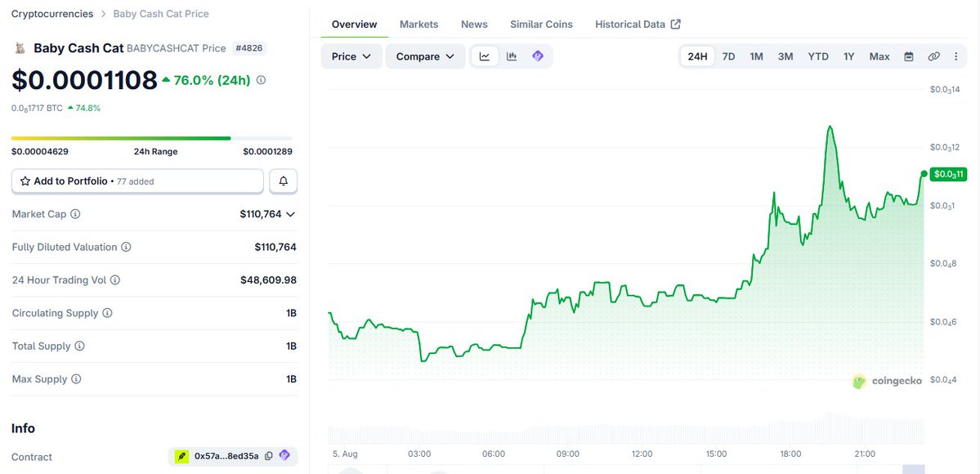Switch to candlestick chart view
This screenshot has height=474, width=980.
point(511,56)
